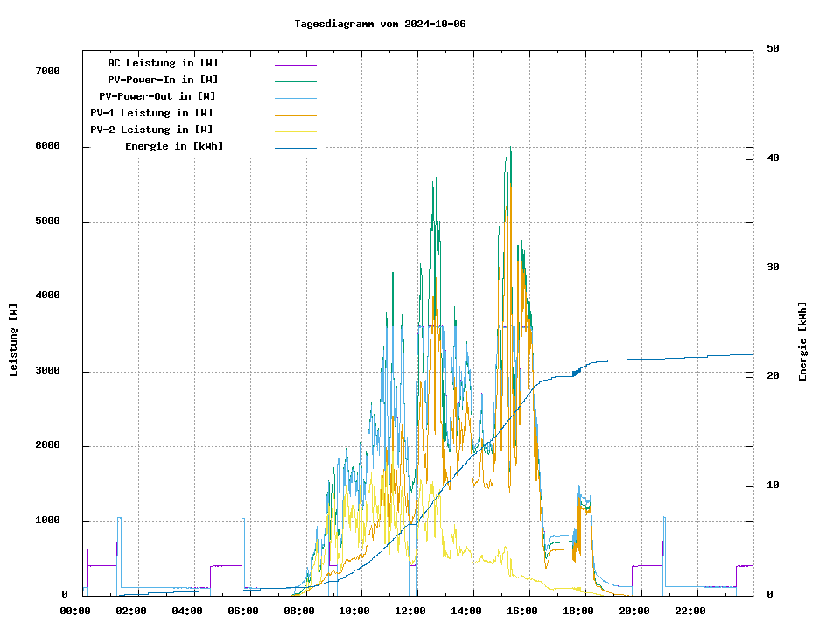Click the 7000 value on power axis

[x=47, y=72]
